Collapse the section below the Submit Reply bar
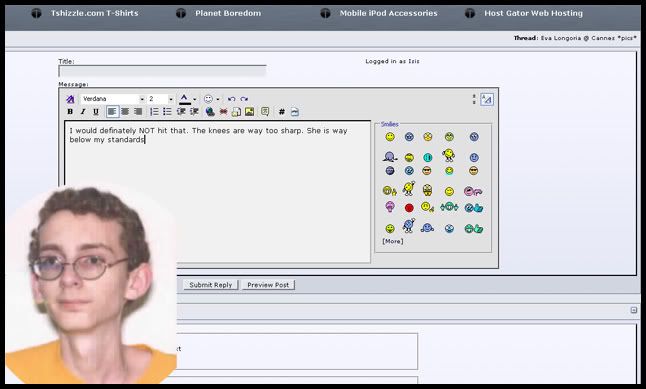The height and width of the screenshot is (389, 646). click(x=634, y=310)
